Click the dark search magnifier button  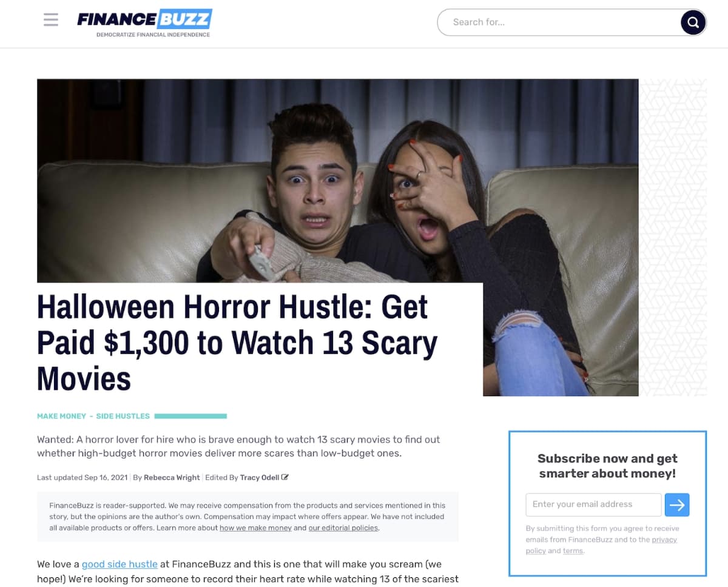693,23
